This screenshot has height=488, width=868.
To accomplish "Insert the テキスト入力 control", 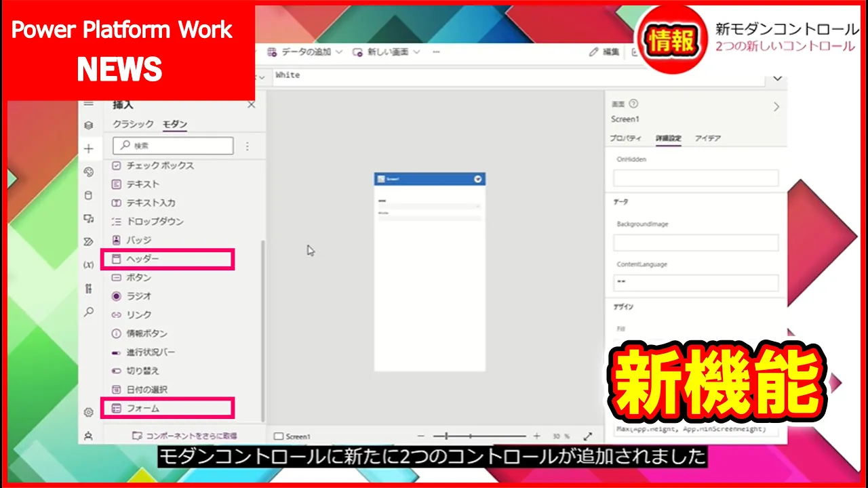I will click(x=143, y=203).
